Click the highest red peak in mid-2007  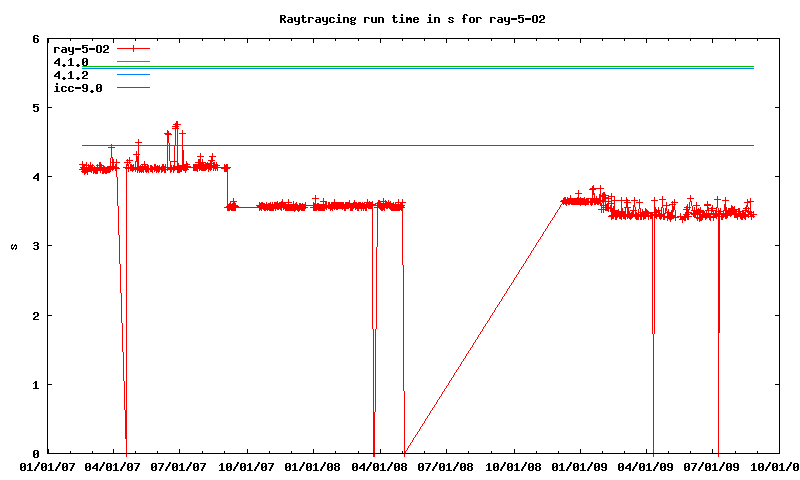[177, 124]
